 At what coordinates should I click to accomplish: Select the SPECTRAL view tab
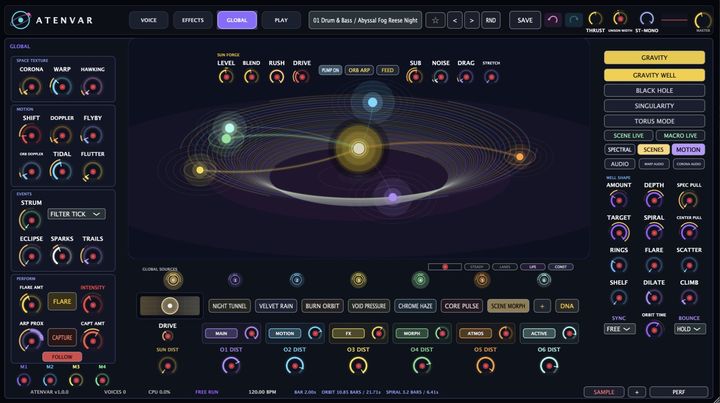tap(619, 150)
